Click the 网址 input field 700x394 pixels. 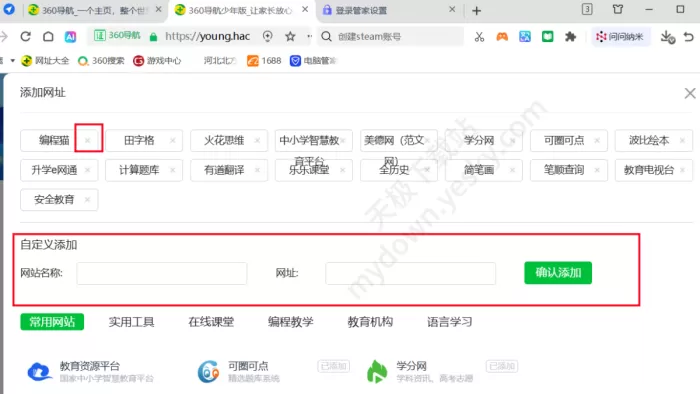410,274
